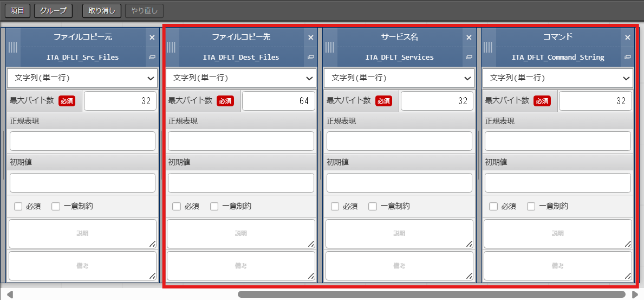Click the グループ button in the toolbar

coord(54,11)
